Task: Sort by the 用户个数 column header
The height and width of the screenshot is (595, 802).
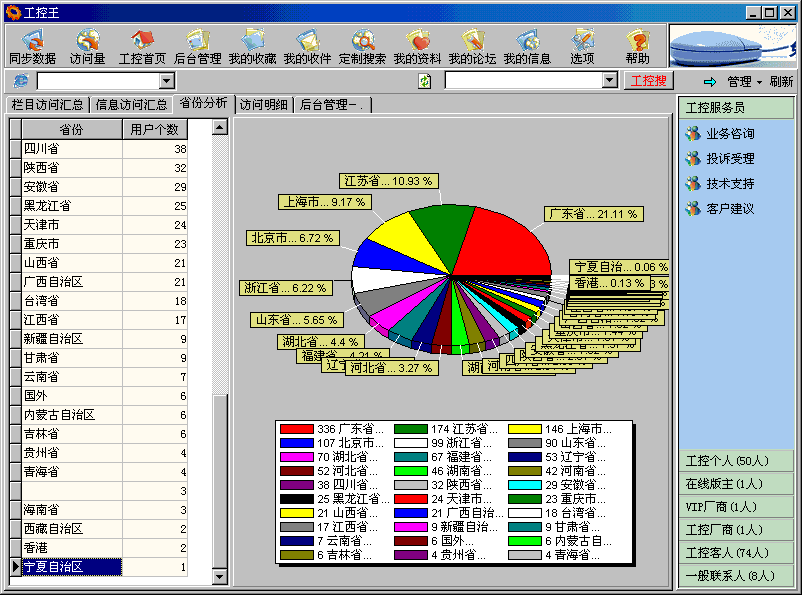Action: (x=155, y=129)
